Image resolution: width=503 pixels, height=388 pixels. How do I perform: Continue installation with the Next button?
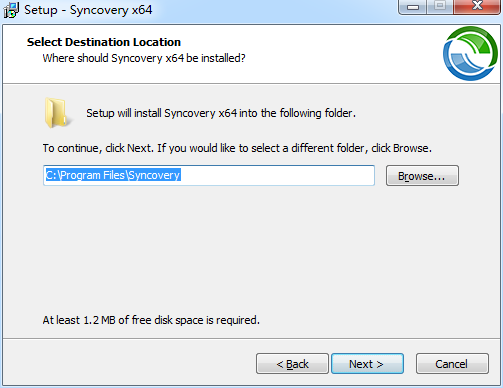367,364
